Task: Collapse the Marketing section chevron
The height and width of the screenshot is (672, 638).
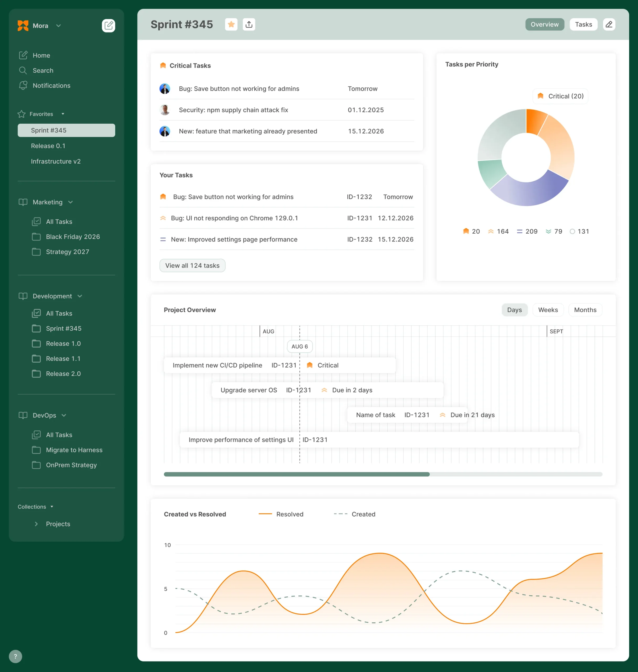Action: 70,202
